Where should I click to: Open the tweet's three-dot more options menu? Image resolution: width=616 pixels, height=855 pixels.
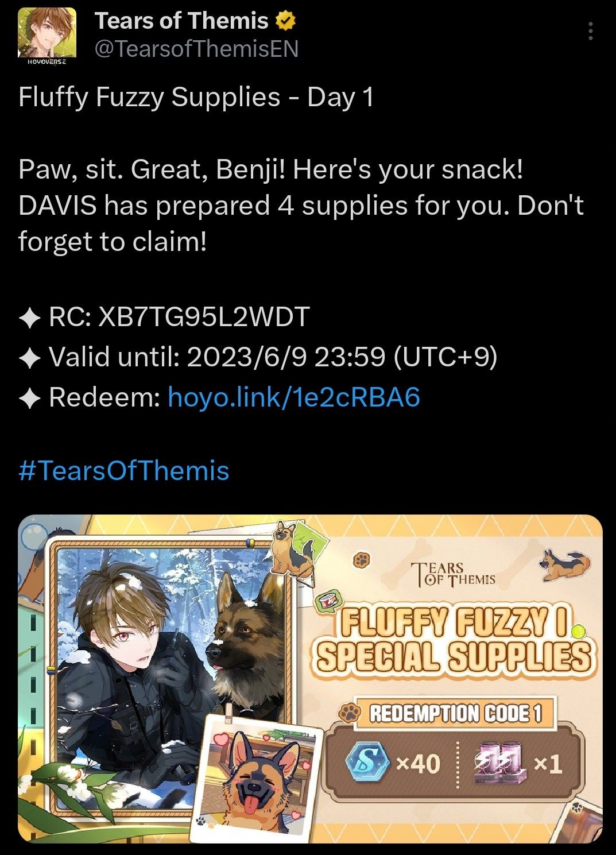[x=590, y=31]
